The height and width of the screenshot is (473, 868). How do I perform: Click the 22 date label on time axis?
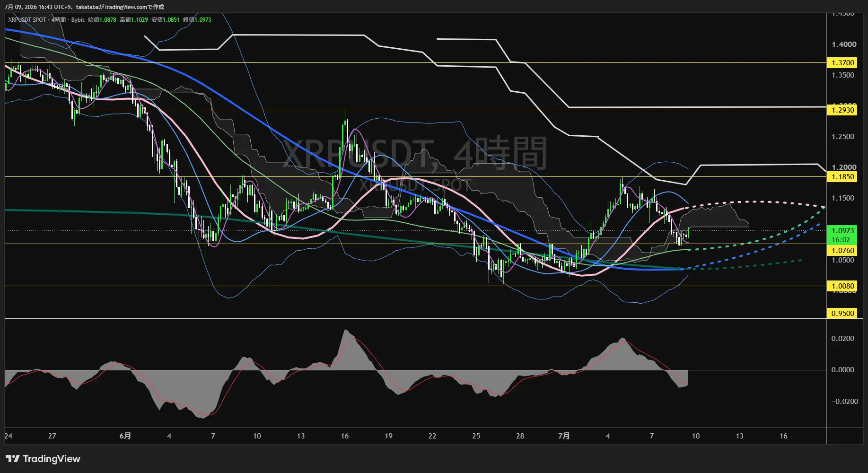[x=432, y=436]
